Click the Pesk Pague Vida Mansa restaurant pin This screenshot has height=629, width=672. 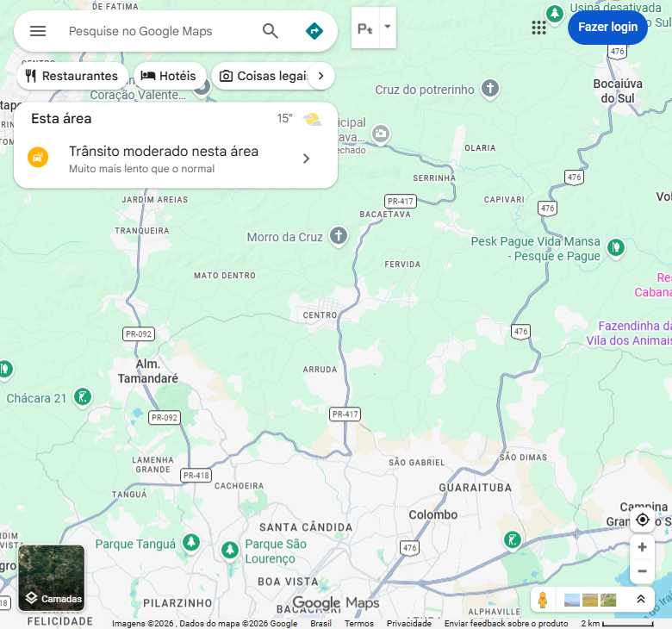pos(616,248)
